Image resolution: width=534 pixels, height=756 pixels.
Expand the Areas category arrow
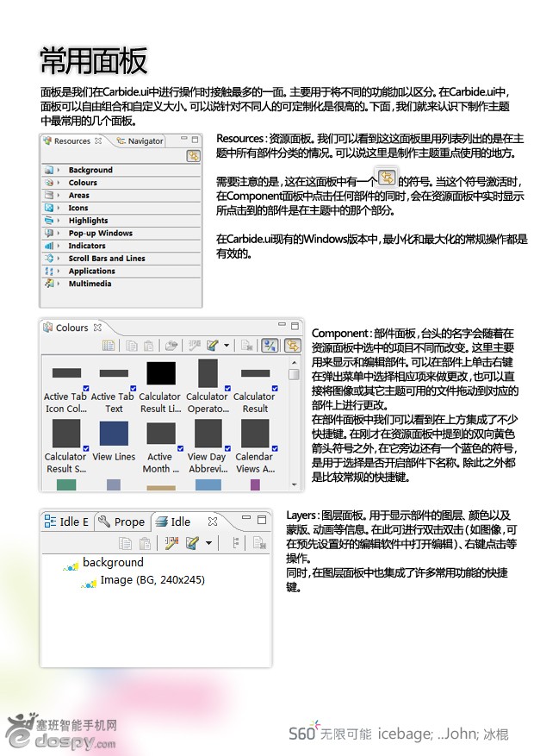tap(59, 196)
